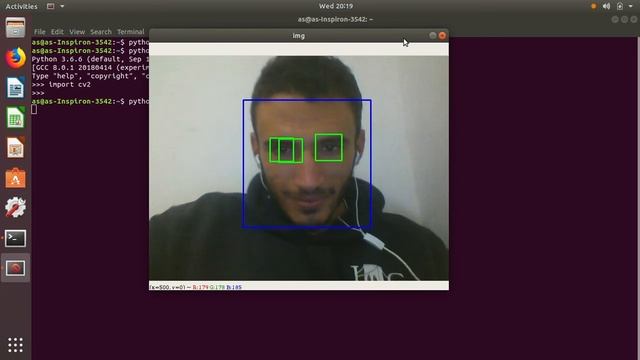Open the clock and calendar showing Wed 20:19
The height and width of the screenshot is (360, 640).
pos(336,6)
